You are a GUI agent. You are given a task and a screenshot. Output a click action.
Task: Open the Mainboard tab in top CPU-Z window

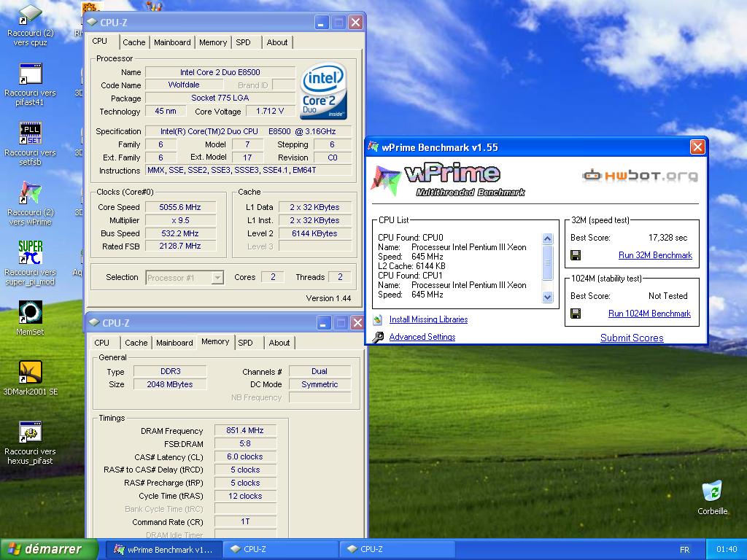(172, 42)
